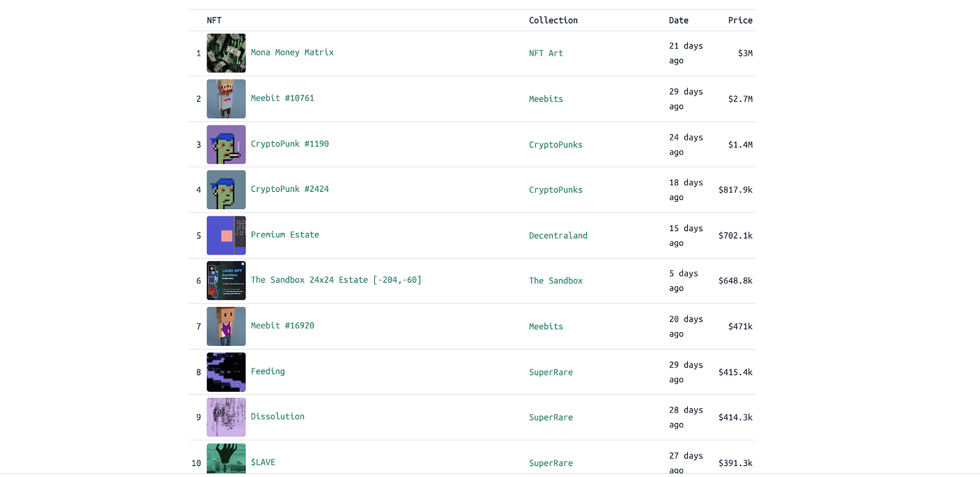980x477 pixels.
Task: Open The Sandbox 24x24 Estate [-204,-60] link
Action: [x=336, y=280]
